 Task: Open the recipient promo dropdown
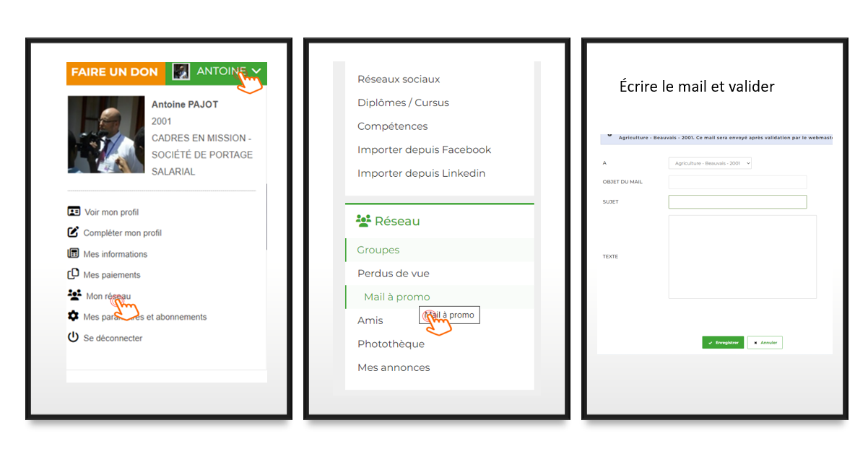click(710, 163)
